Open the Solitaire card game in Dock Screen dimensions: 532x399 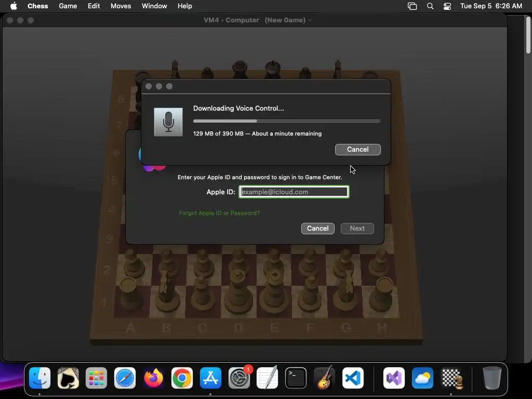point(68,378)
